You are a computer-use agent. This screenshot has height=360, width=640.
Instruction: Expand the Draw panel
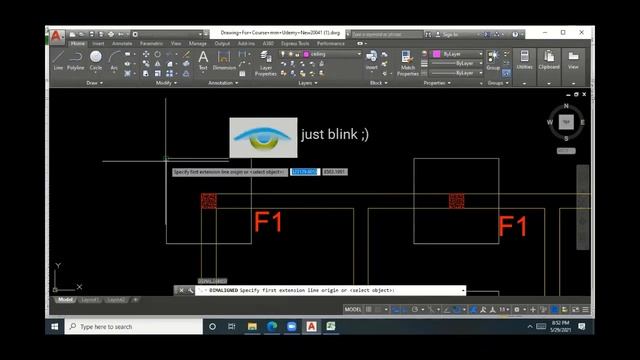[94, 83]
